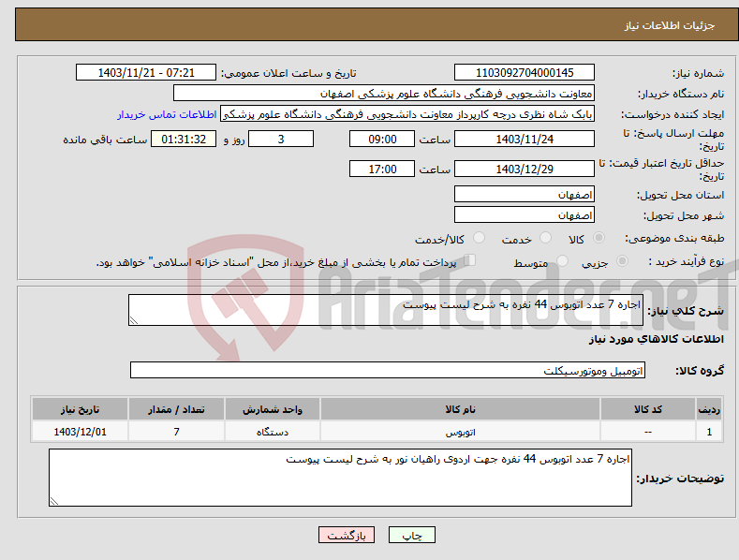This screenshot has height=560, width=739.
Task: Click the need date cell 1403/12/01
Action: pyautogui.click(x=81, y=432)
